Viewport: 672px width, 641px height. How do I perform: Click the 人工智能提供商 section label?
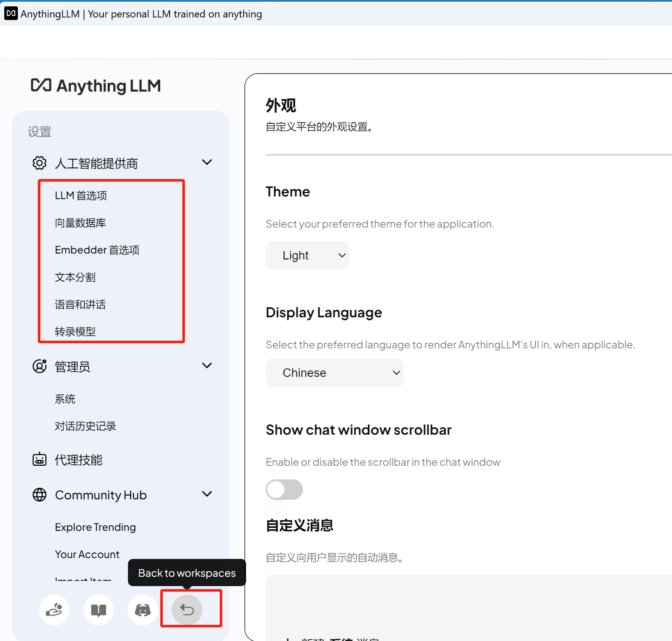tap(96, 163)
